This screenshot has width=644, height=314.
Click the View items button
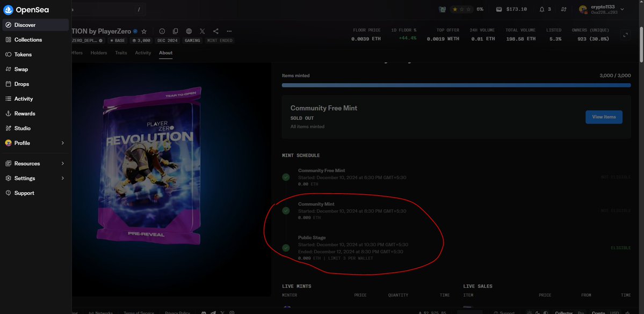point(604,117)
